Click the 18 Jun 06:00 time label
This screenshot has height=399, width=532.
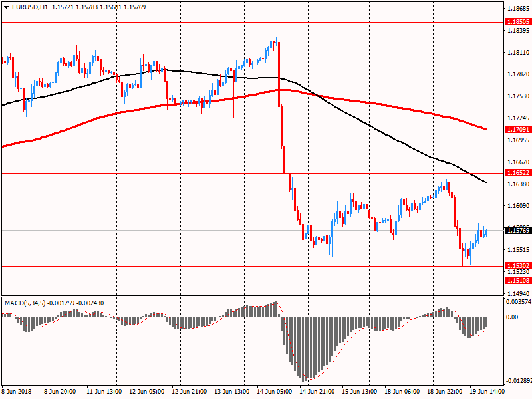402,391
